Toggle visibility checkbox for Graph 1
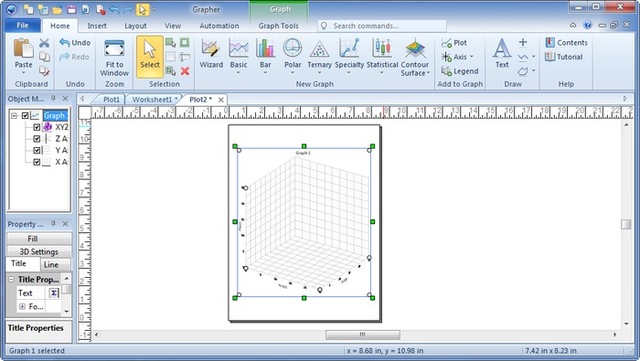 click(25, 116)
